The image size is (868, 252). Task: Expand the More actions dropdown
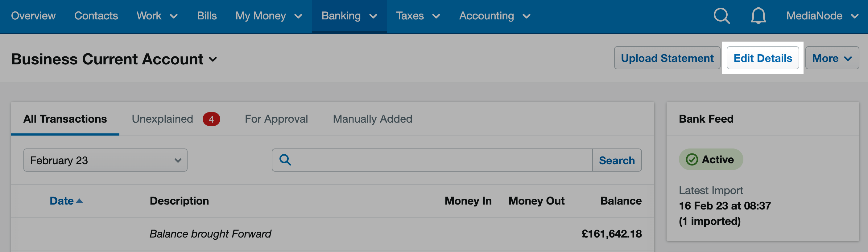pyautogui.click(x=832, y=58)
